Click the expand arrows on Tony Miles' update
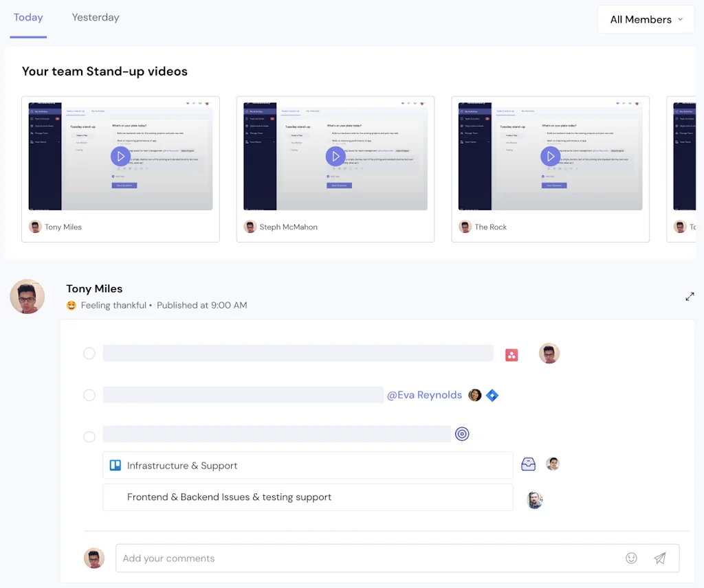The image size is (704, 588). click(x=690, y=296)
